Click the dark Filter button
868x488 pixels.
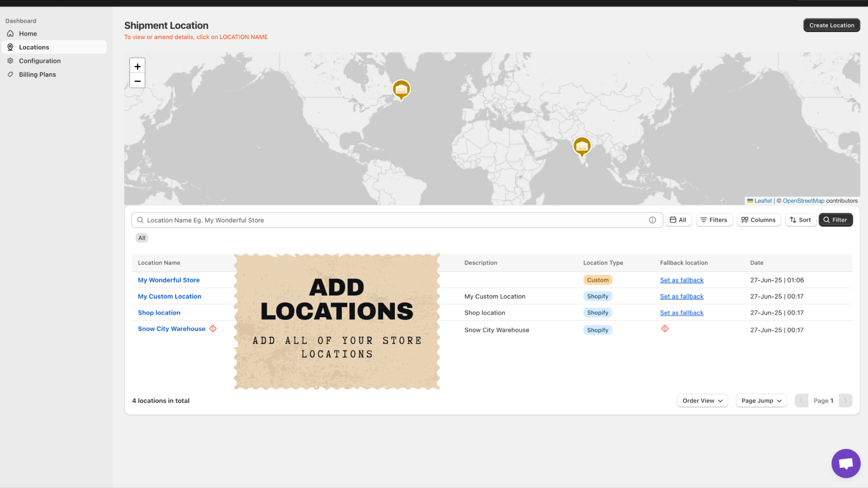[x=835, y=220]
